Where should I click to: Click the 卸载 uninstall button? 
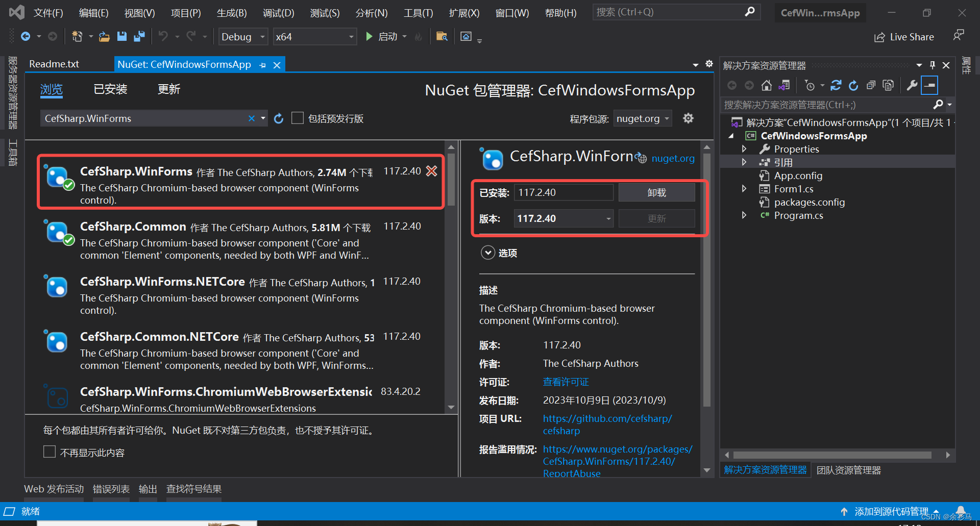(656, 192)
